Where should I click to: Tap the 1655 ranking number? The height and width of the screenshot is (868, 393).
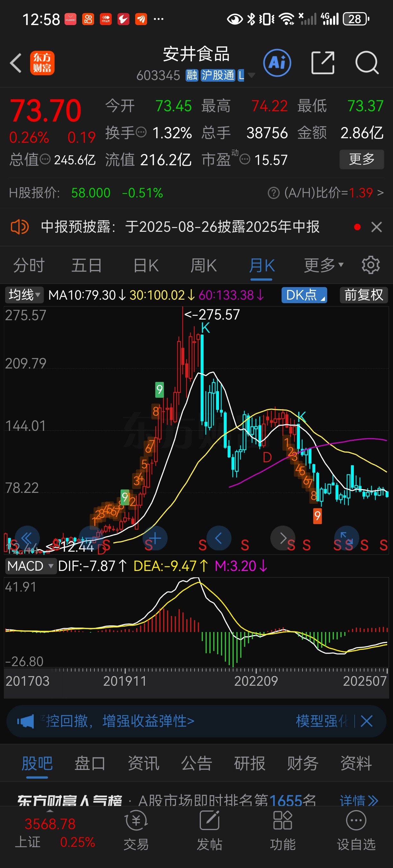[x=285, y=800]
